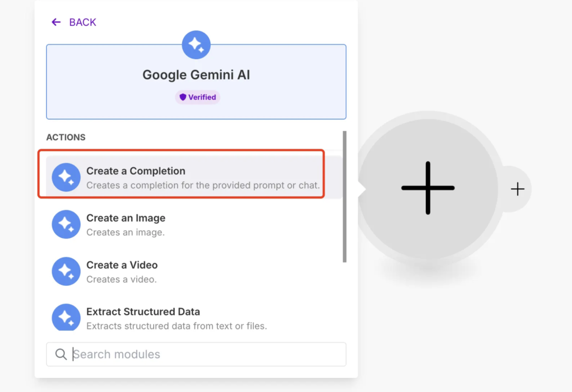Click the Create a Video sparkle icon
The width and height of the screenshot is (572, 392).
[x=66, y=271]
